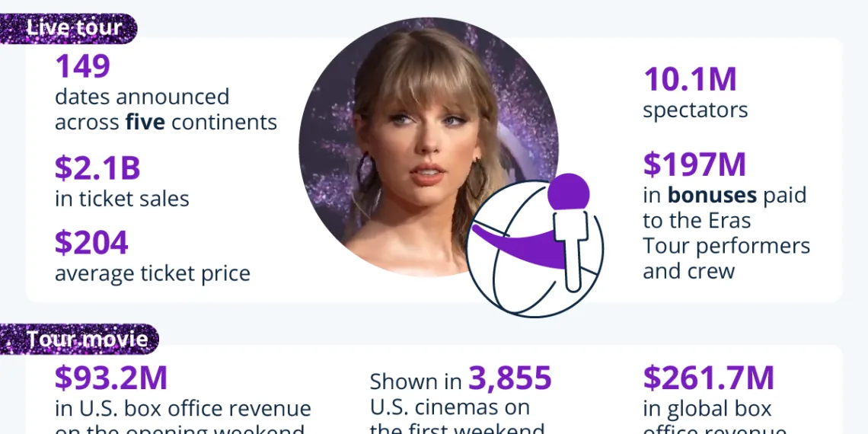This screenshot has height=434, width=868.
Task: Click the bold word "bonuses"
Action: pos(712,195)
